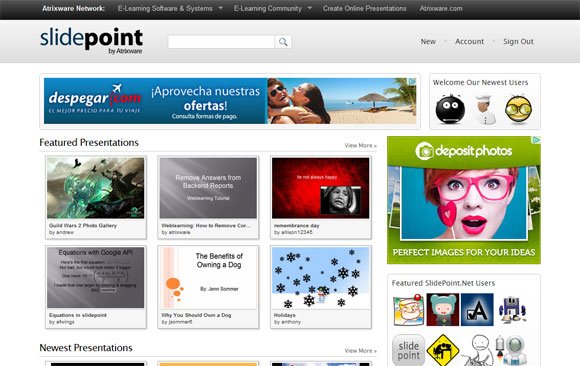
Task: Open the slide point logo user avatar
Action: [x=408, y=350]
